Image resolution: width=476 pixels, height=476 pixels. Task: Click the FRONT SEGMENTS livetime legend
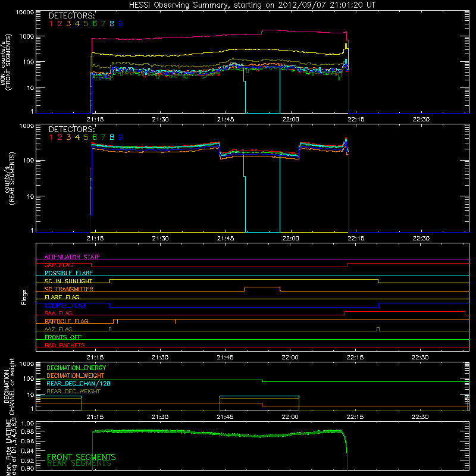[x=82, y=457]
